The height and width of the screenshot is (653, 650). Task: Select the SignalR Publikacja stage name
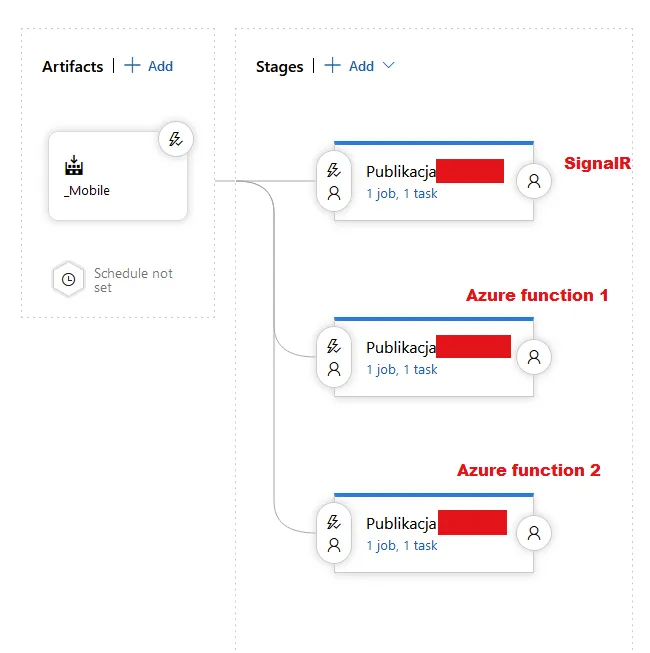pos(401,172)
